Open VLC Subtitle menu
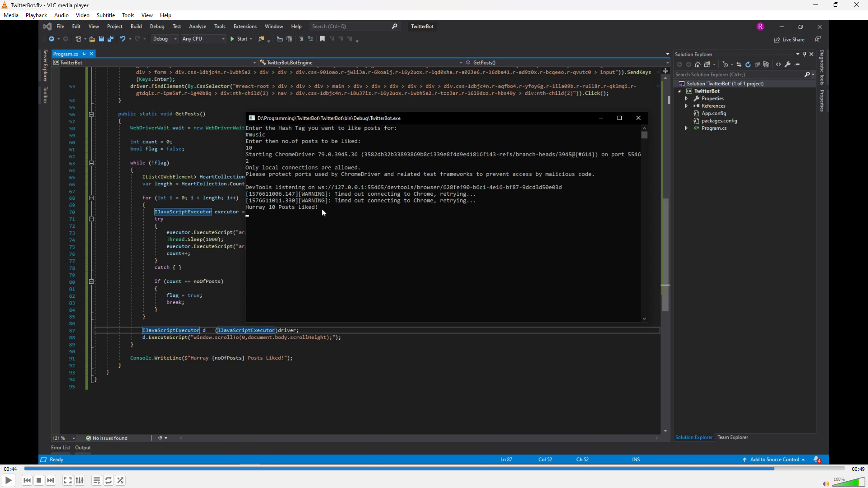Image resolution: width=868 pixels, height=488 pixels. [x=106, y=15]
